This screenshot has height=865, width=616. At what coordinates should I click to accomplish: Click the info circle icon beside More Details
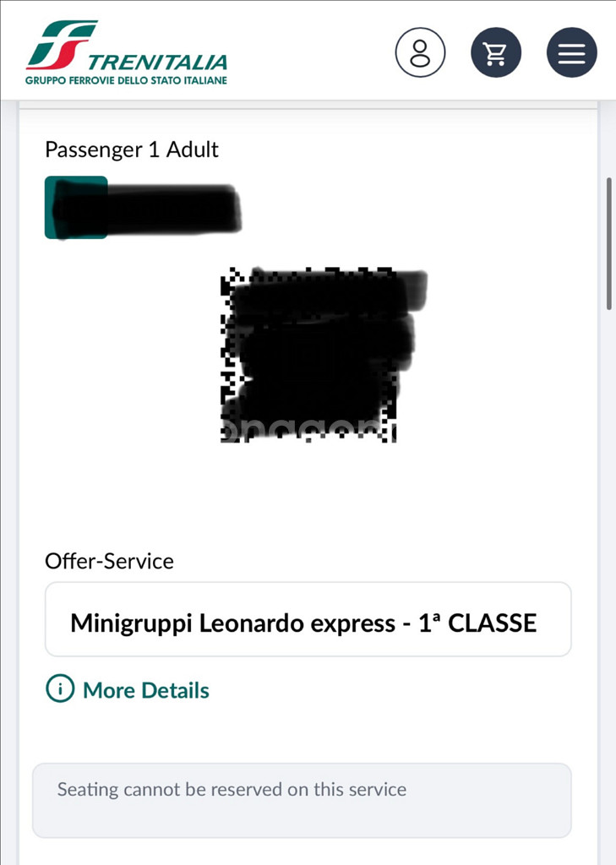60,689
